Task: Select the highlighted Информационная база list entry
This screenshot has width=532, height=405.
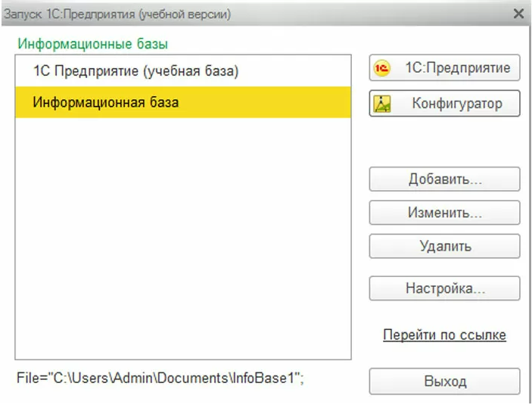Action: click(x=106, y=101)
